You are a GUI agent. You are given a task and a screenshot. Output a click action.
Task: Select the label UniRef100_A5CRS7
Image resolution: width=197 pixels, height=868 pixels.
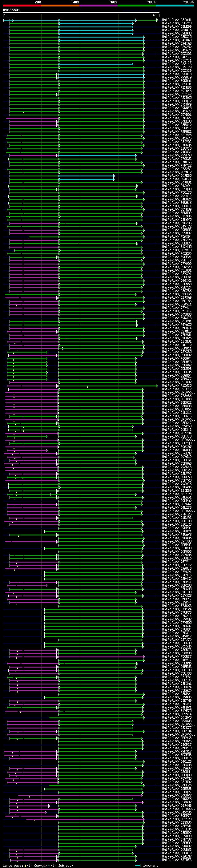tap(177, 657)
